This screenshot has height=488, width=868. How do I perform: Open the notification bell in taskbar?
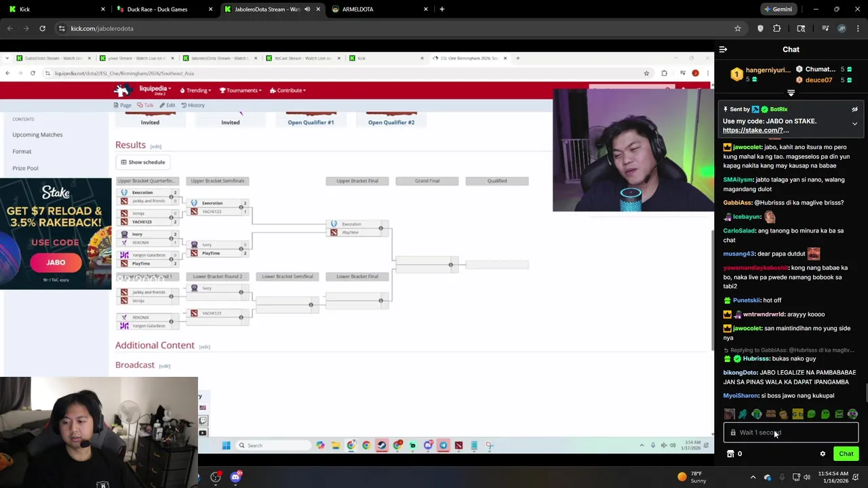pos(856,477)
